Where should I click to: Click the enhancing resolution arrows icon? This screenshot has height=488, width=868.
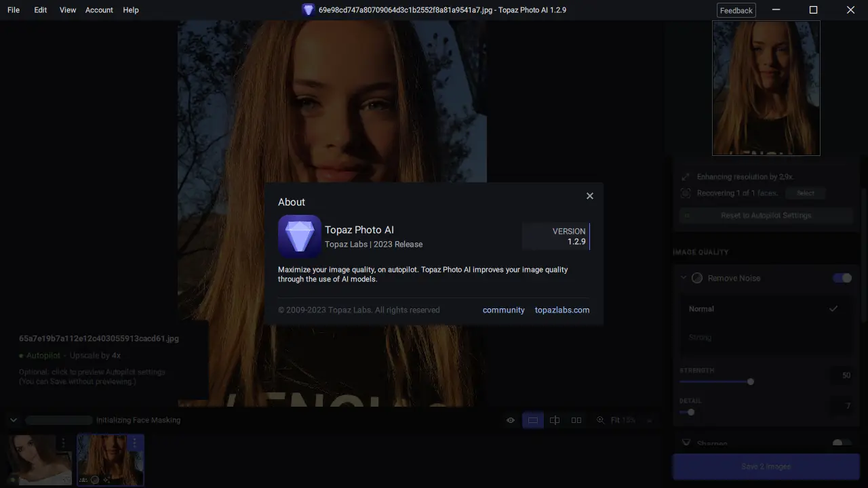click(686, 177)
